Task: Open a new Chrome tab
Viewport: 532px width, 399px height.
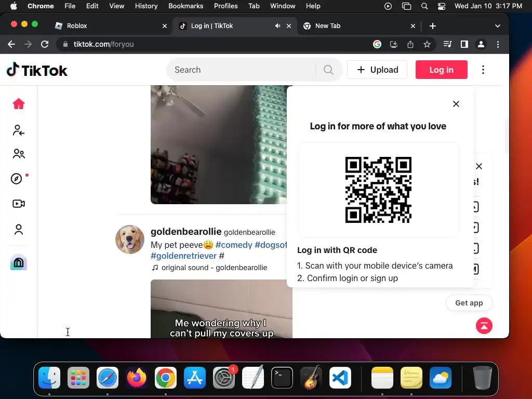Action: coord(433,26)
